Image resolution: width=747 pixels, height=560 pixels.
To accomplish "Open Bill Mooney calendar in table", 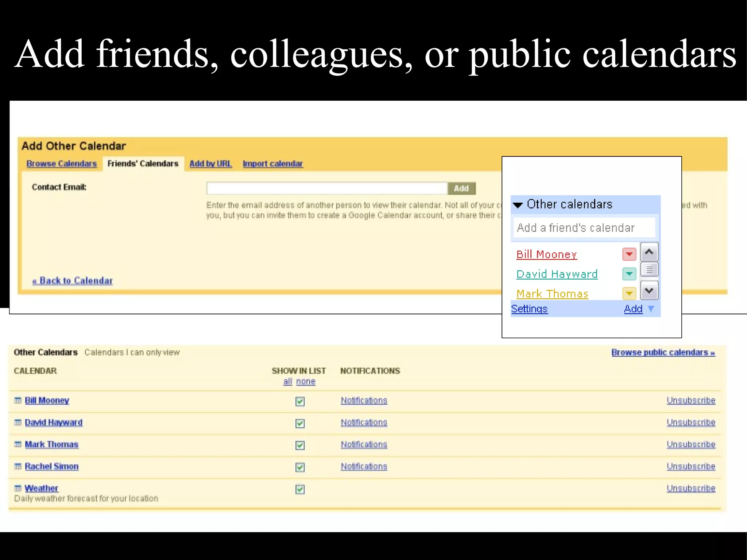I will point(47,400).
